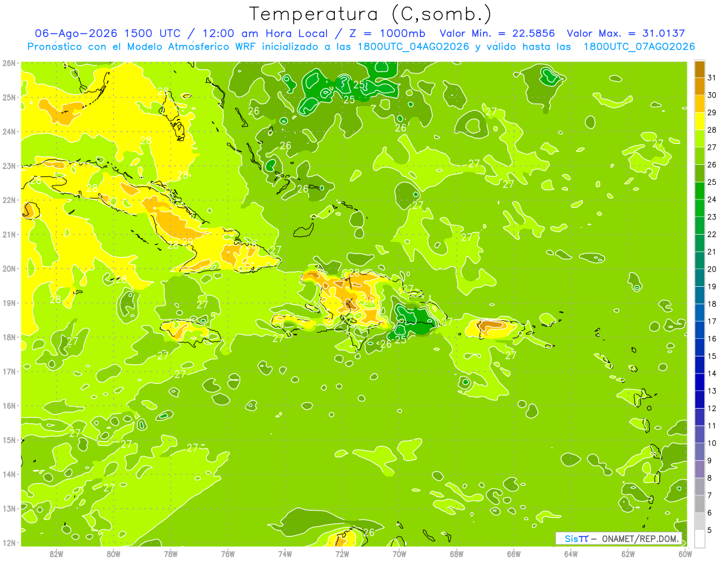Image resolution: width=728 pixels, height=562 pixels.
Task: Click the '24N' latitude axis label
Action: tap(9, 132)
